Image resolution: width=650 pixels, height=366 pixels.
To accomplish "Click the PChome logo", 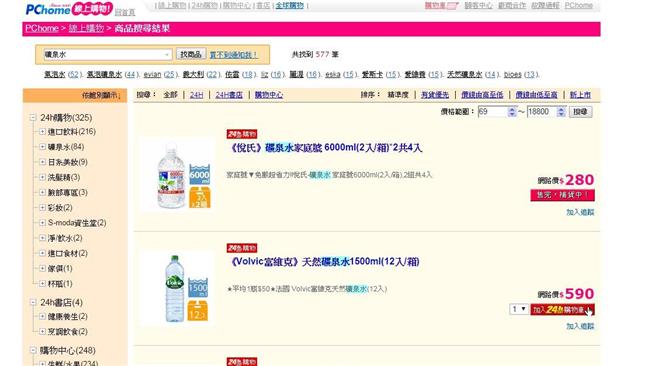I will click(x=48, y=9).
